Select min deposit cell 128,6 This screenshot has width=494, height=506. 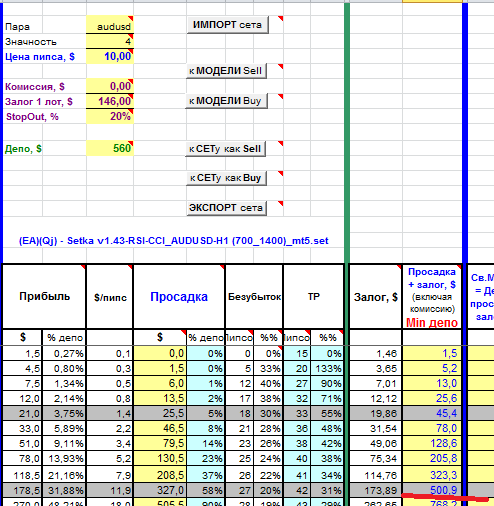pyautogui.click(x=432, y=443)
